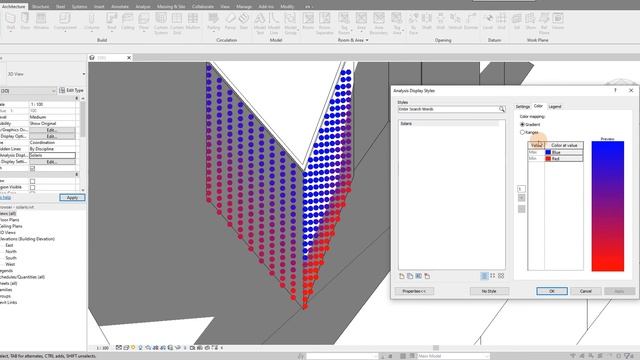
Task: Click Cancel in Analysis Display Styles
Action: tap(586, 291)
